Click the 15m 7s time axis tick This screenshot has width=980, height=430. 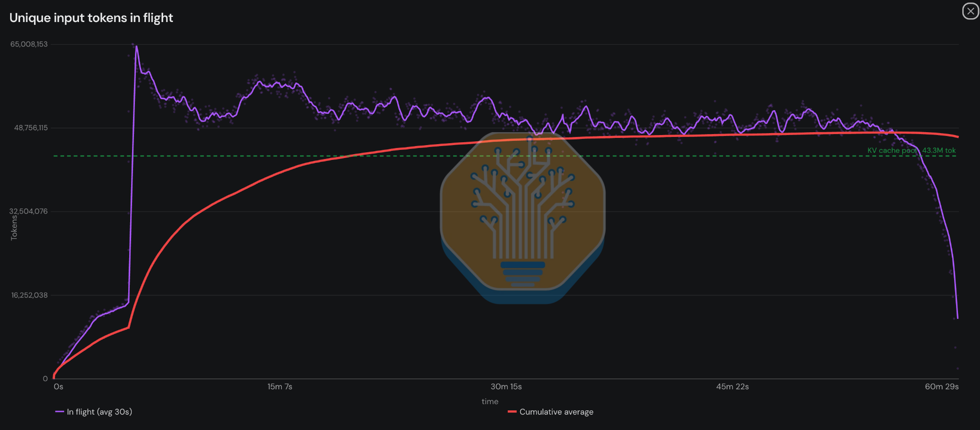[279, 386]
